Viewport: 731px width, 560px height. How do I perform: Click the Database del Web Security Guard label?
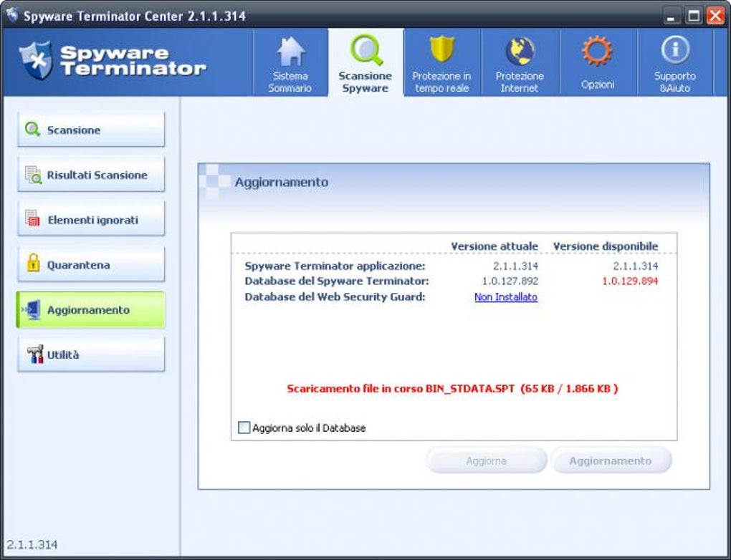[335, 296]
